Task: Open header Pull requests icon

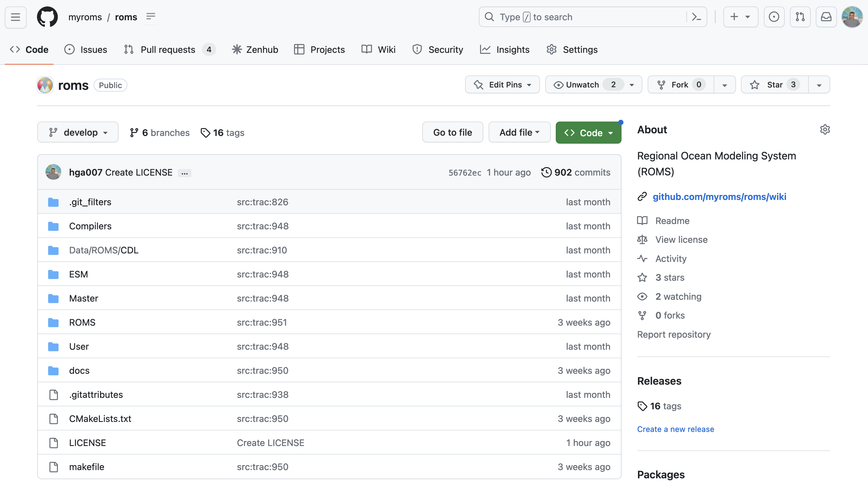Action: tap(800, 17)
